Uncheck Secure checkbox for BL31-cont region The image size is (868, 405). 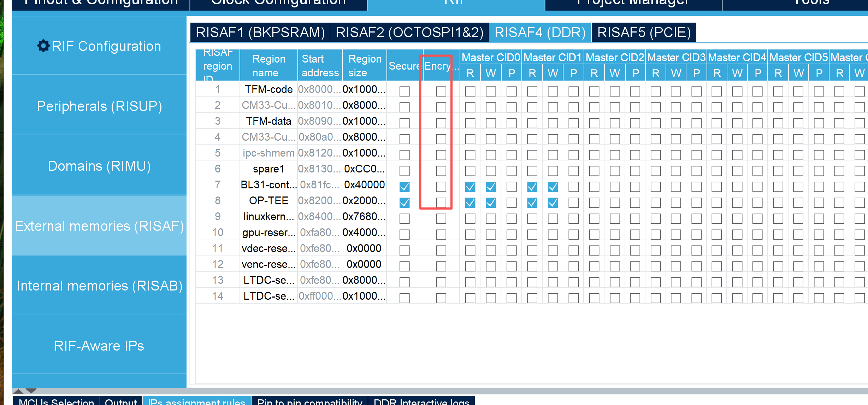[x=404, y=187]
